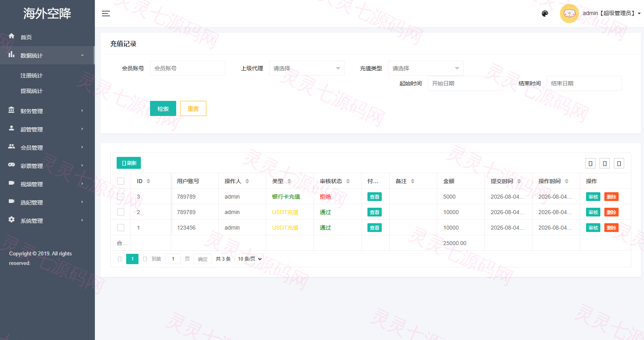Click the 系统管理 gear icon
644x340 pixels.
(12, 220)
